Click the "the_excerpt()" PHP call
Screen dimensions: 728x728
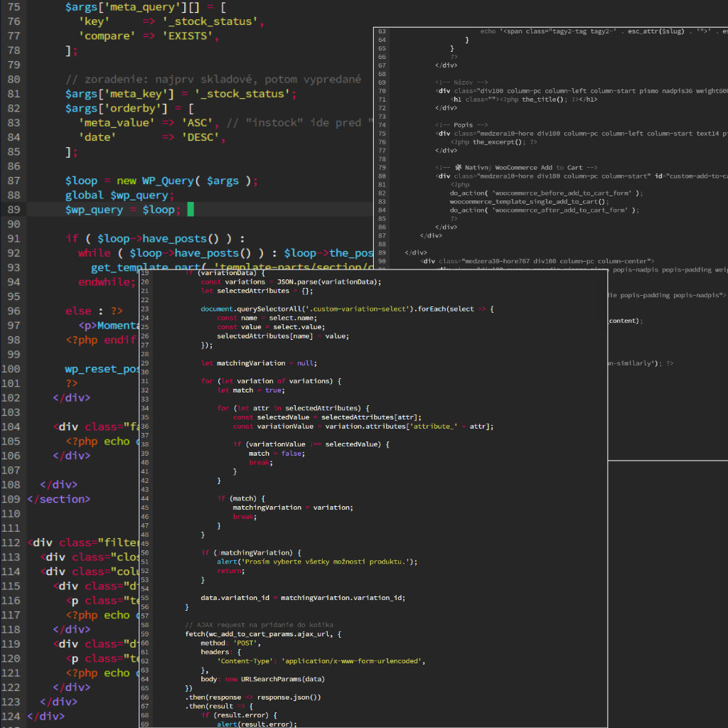pyautogui.click(x=496, y=142)
